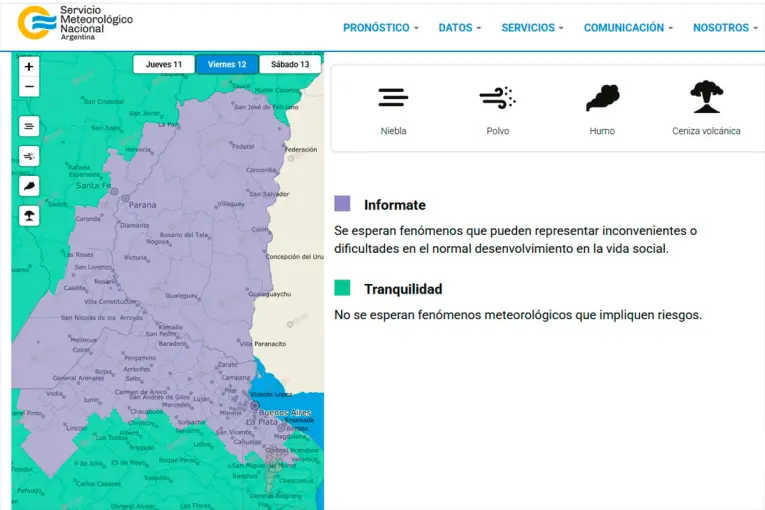The height and width of the screenshot is (510, 765).
Task: Open the SERVICIOS dropdown menu
Action: click(x=532, y=28)
